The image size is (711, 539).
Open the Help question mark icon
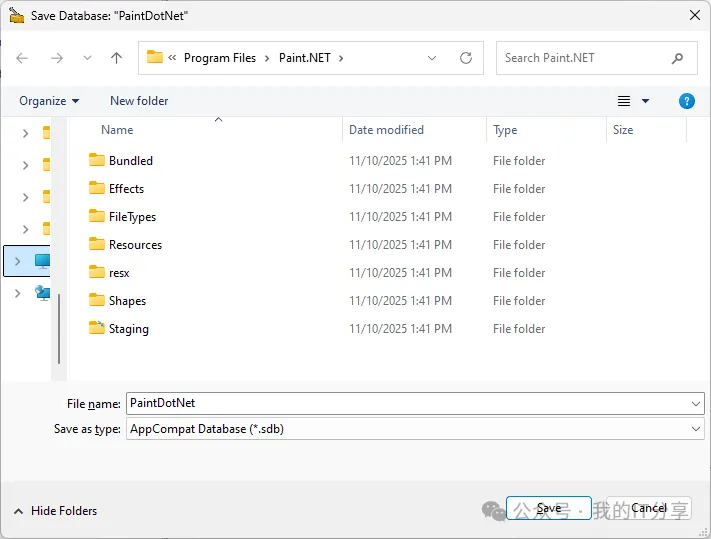point(687,101)
